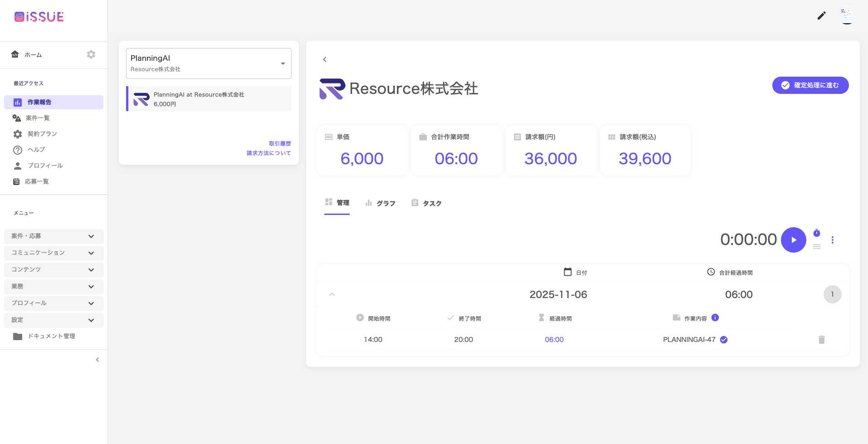Switch to the タスク tab
868x444 pixels.
[426, 203]
